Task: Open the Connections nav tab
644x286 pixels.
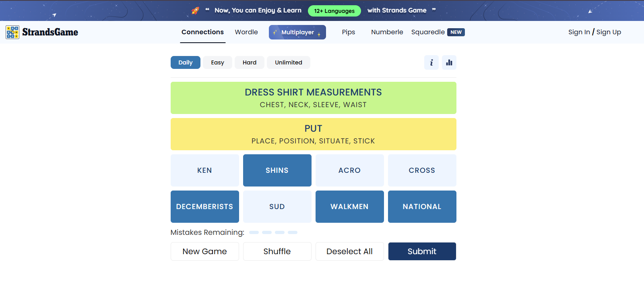Action: (x=202, y=32)
